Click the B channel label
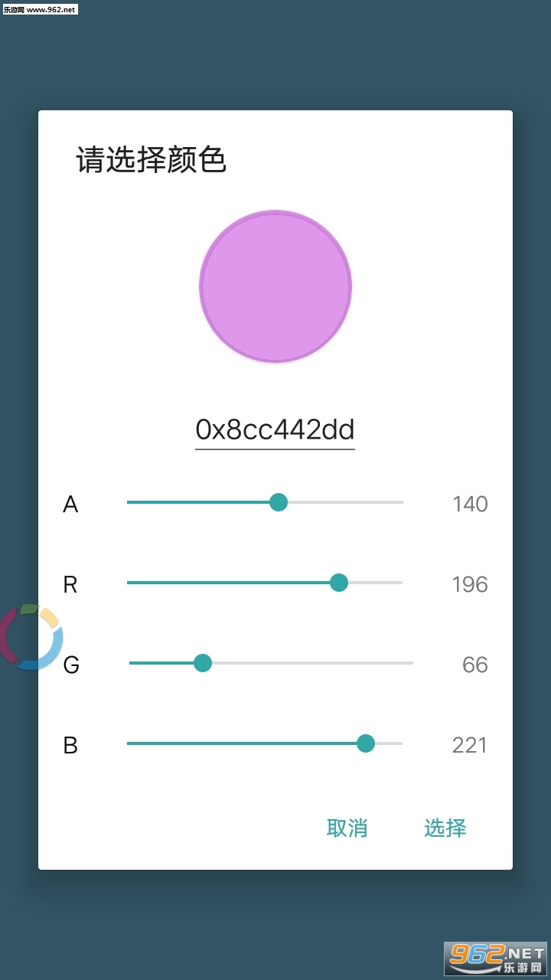 click(x=70, y=745)
